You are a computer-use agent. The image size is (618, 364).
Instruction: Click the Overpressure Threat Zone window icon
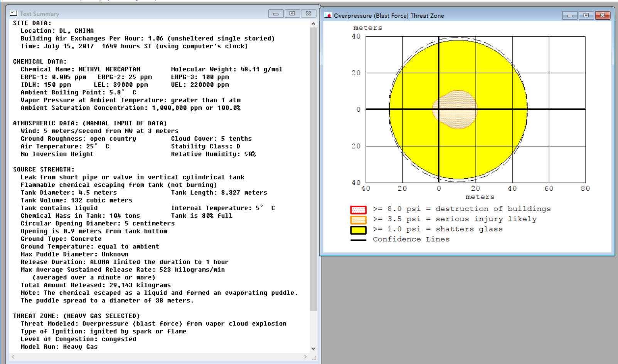328,15
